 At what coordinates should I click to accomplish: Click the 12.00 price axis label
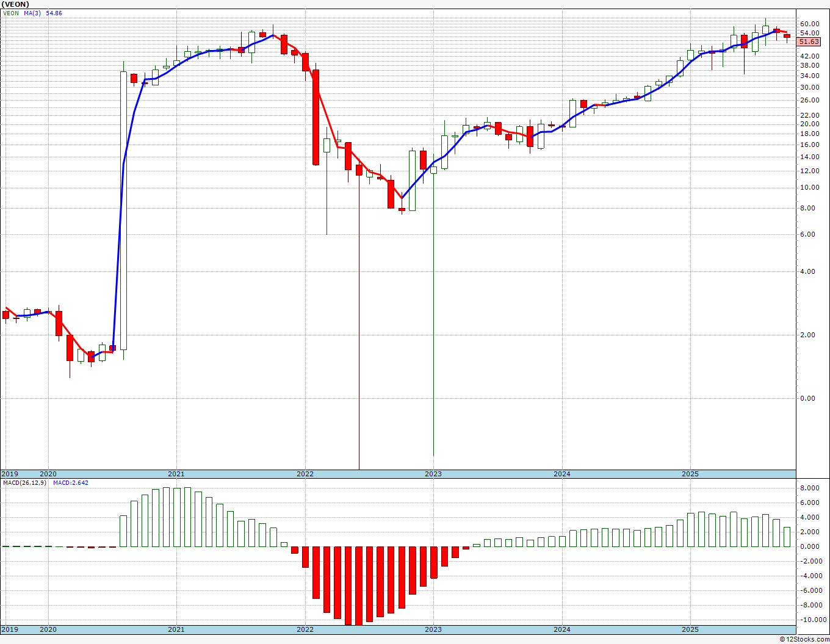tap(810, 171)
